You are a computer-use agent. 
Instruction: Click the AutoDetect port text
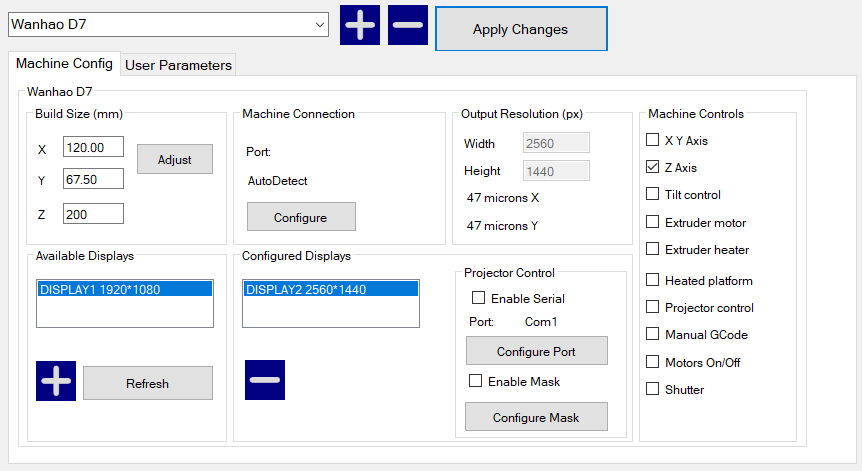[x=278, y=181]
